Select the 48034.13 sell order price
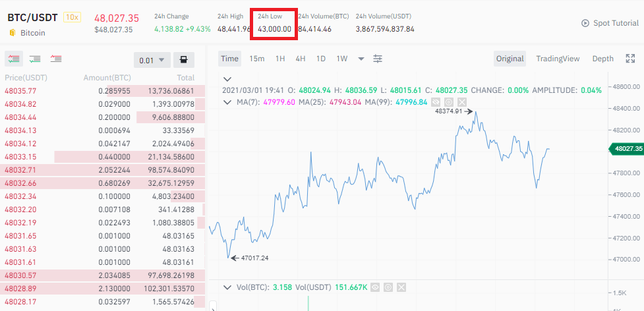 click(20, 130)
